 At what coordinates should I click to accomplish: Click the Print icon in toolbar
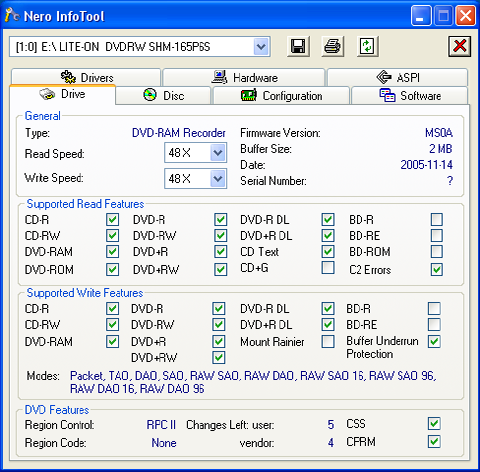coord(332,46)
